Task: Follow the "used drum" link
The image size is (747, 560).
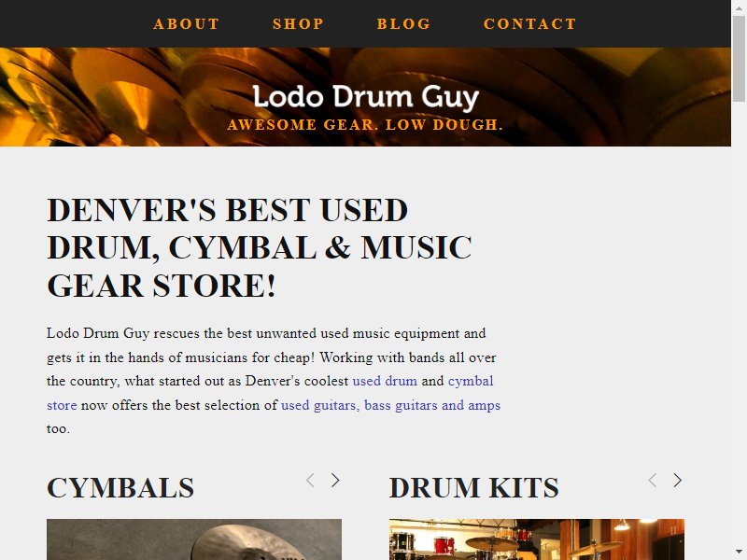Action: point(385,381)
